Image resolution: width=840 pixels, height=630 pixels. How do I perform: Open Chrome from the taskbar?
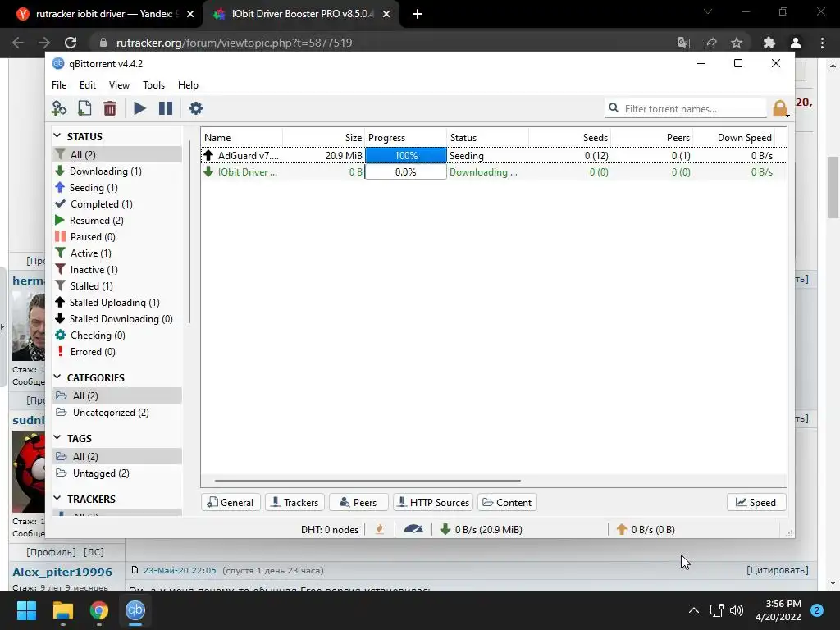pyautogui.click(x=99, y=610)
